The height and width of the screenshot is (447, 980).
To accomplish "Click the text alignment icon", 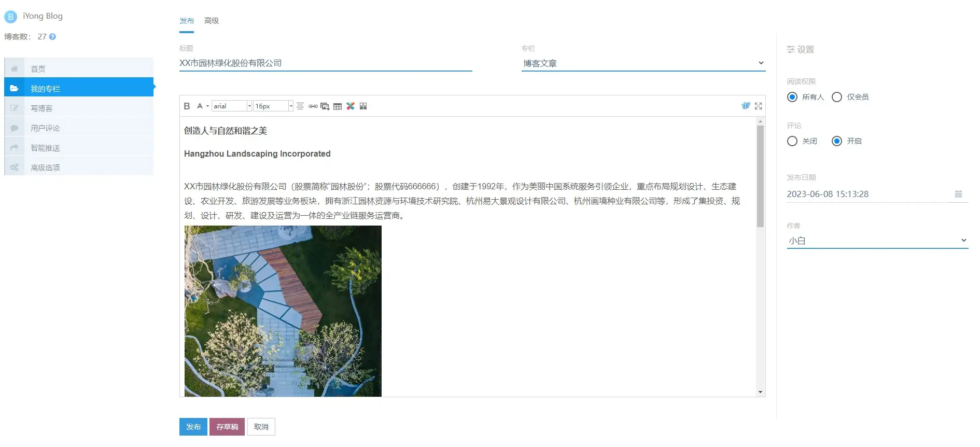I will 300,106.
